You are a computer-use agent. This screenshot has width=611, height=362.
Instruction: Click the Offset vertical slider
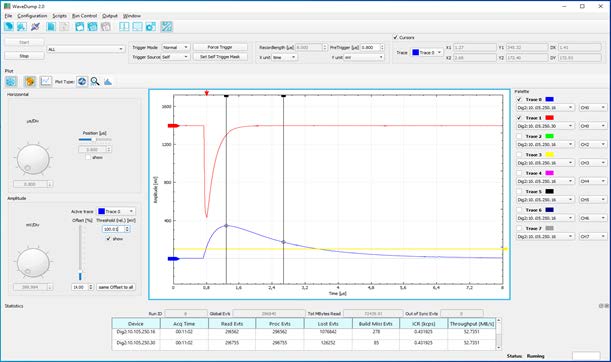(x=80, y=253)
